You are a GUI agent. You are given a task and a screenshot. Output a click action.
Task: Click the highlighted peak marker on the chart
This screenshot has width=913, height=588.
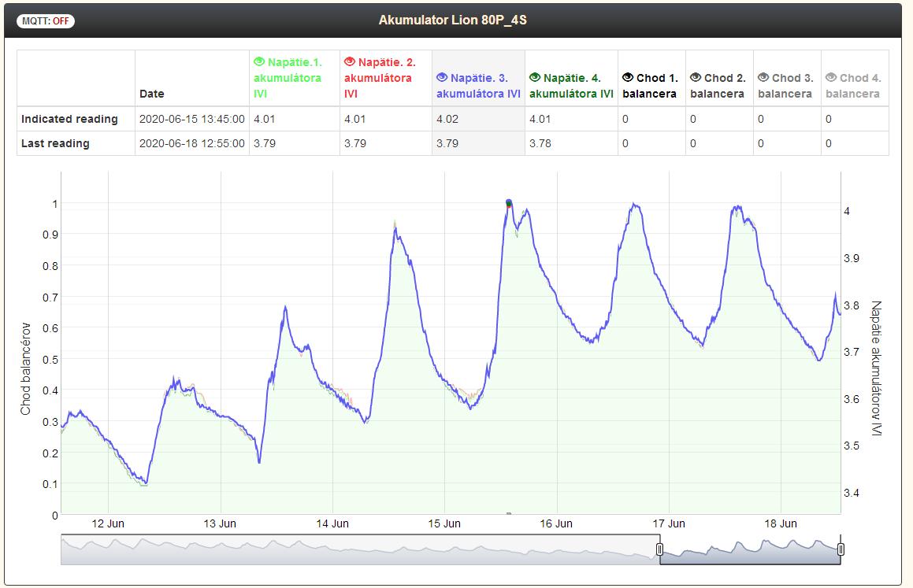[509, 203]
